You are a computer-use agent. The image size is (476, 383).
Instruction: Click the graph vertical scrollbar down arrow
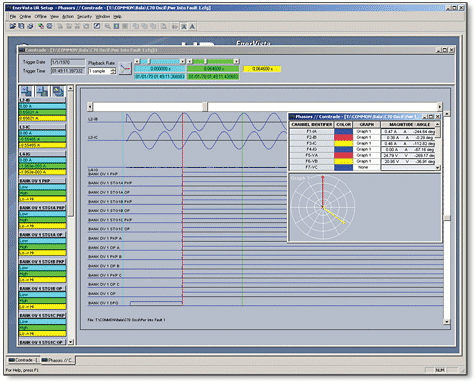pos(447,322)
